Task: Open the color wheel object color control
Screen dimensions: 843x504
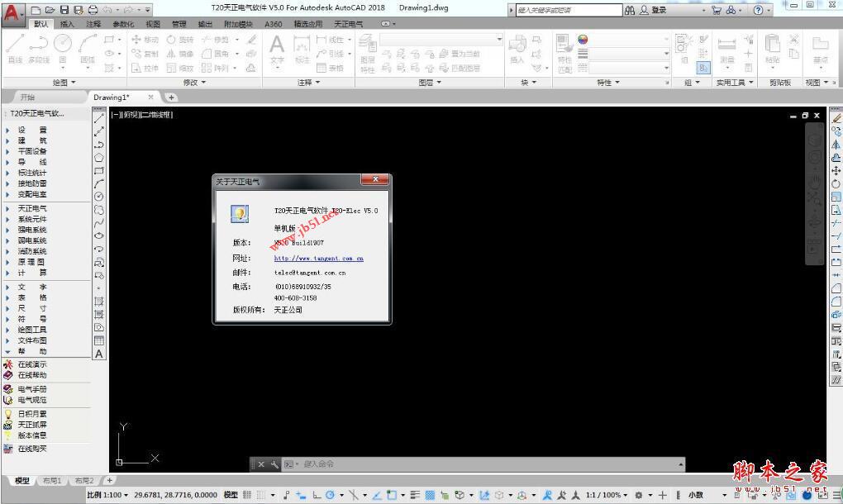Action: tap(583, 39)
